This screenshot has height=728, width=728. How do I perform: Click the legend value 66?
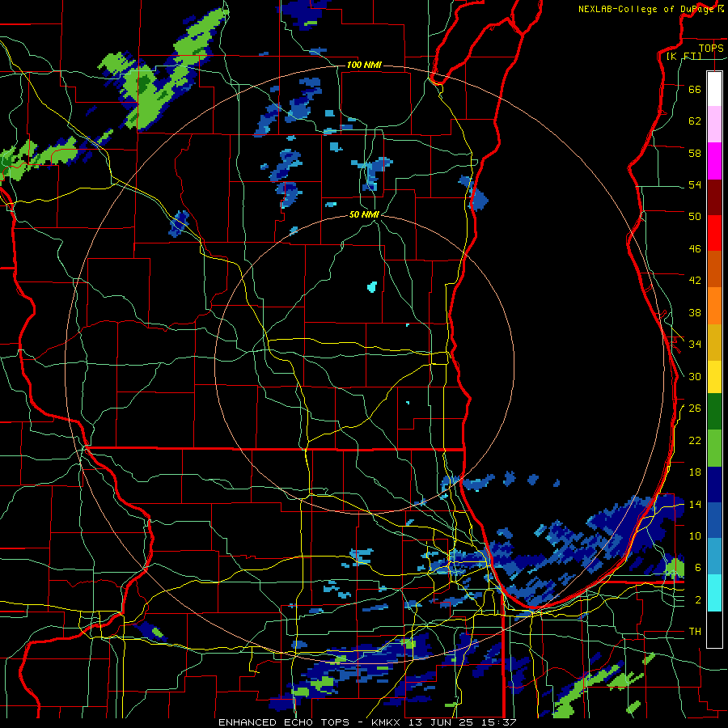pos(695,89)
